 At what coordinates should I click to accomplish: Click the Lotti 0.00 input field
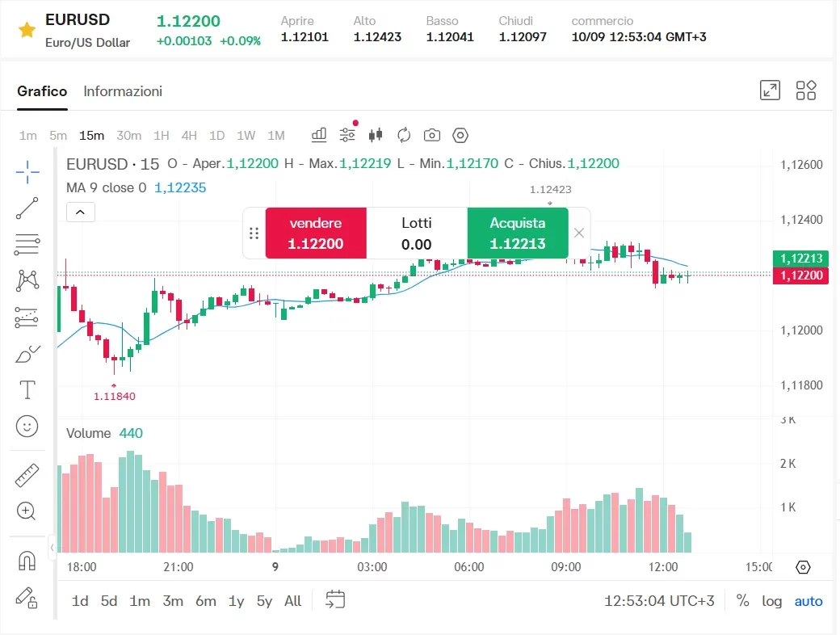(417, 233)
